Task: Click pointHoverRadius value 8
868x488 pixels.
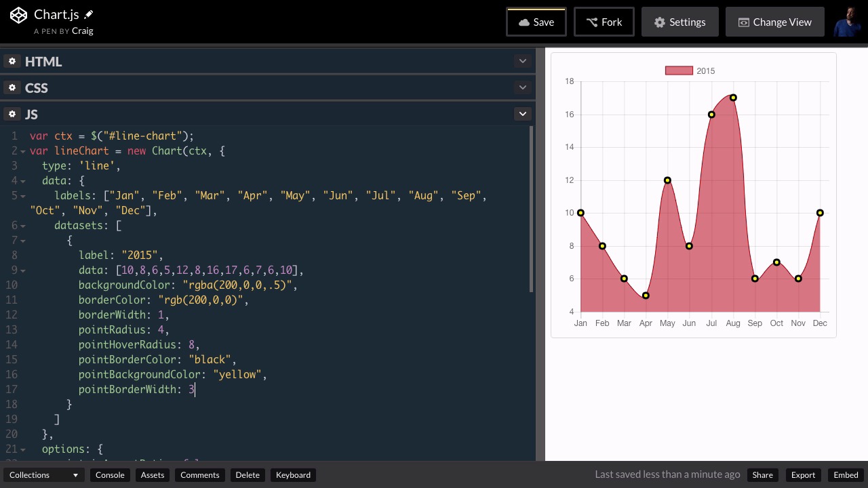Action: point(191,345)
